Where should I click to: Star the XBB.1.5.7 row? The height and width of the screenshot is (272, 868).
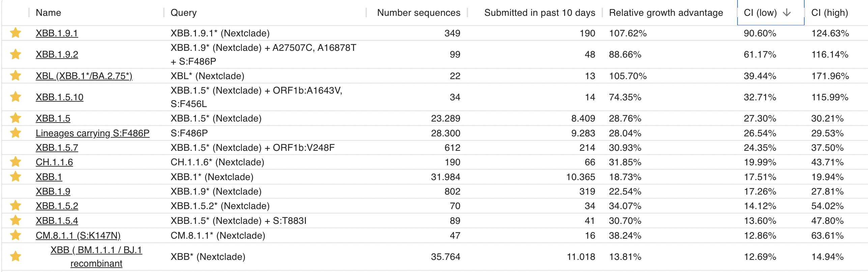(15, 147)
